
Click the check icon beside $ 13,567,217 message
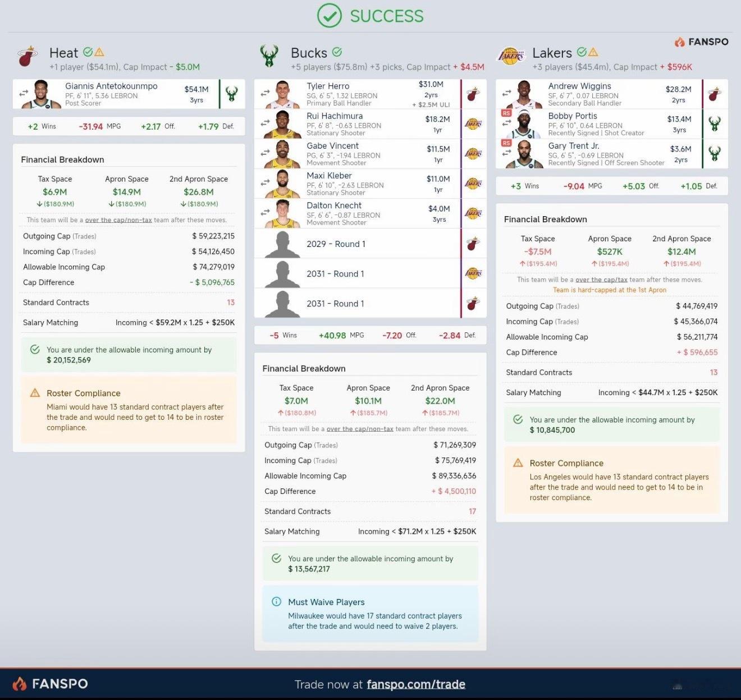276,559
